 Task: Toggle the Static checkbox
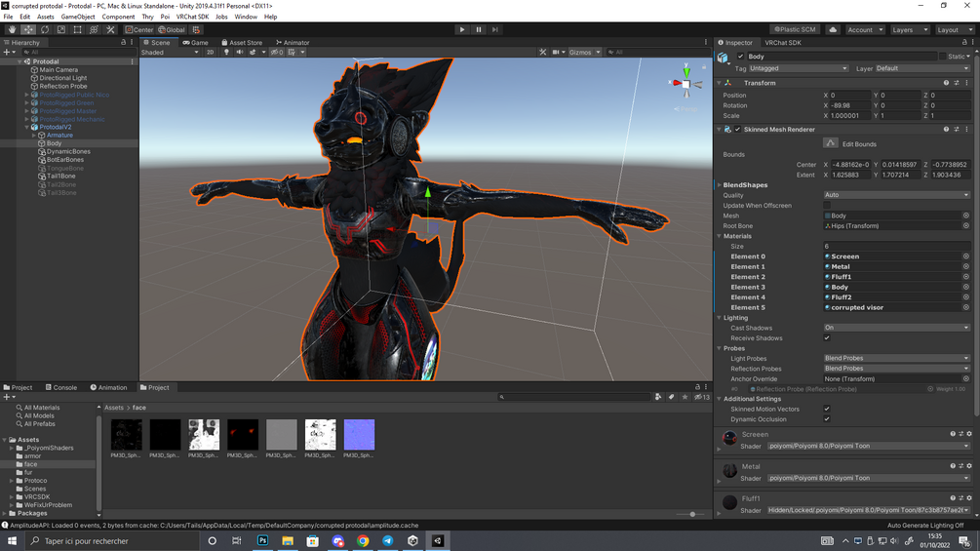click(943, 57)
